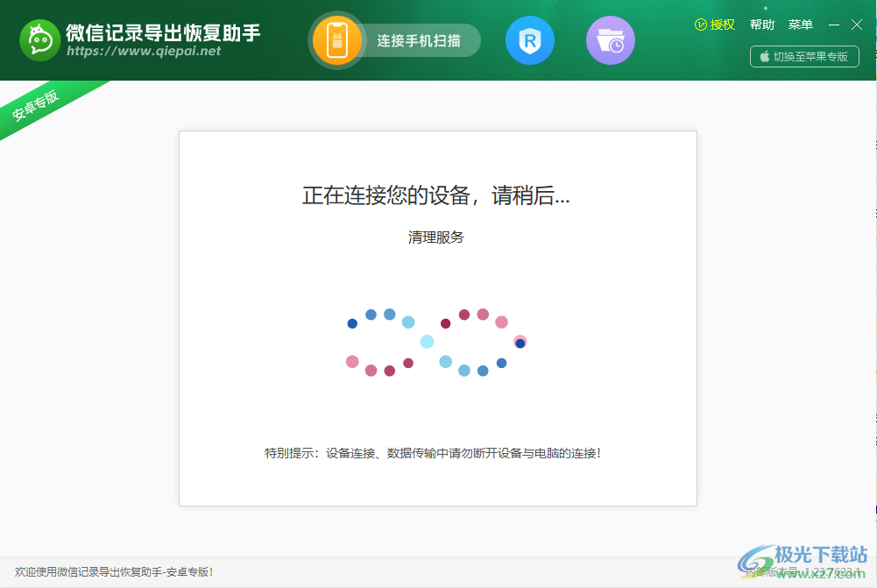This screenshot has height=588, width=877.
Task: Close the application window
Action: (x=856, y=25)
